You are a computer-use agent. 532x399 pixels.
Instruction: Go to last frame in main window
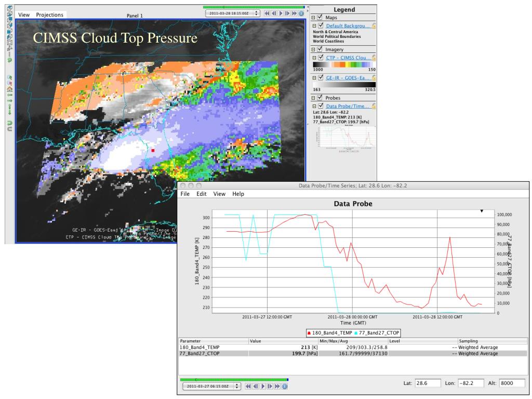point(294,13)
